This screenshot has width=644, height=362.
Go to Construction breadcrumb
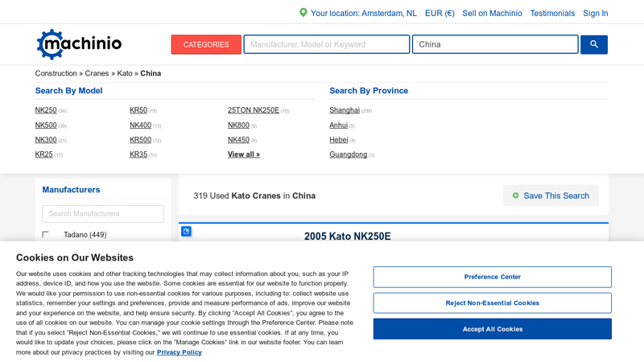pos(56,73)
